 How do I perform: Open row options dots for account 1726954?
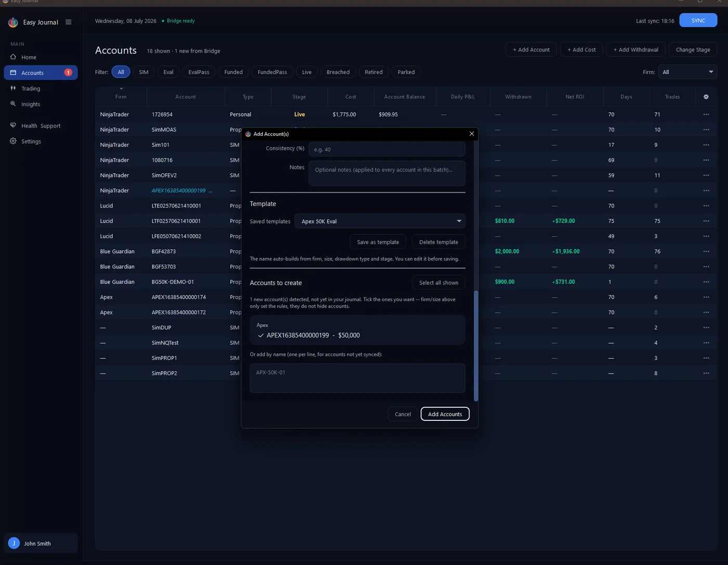pyautogui.click(x=706, y=114)
